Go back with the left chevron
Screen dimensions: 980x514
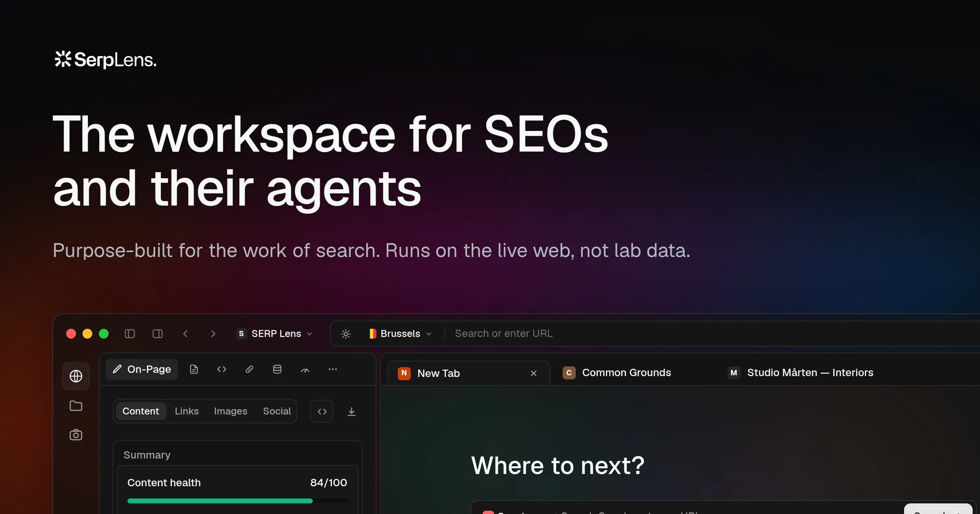point(185,334)
